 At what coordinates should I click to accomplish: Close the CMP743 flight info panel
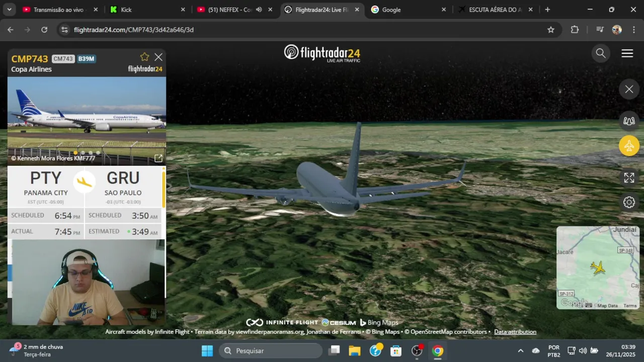coord(158,57)
